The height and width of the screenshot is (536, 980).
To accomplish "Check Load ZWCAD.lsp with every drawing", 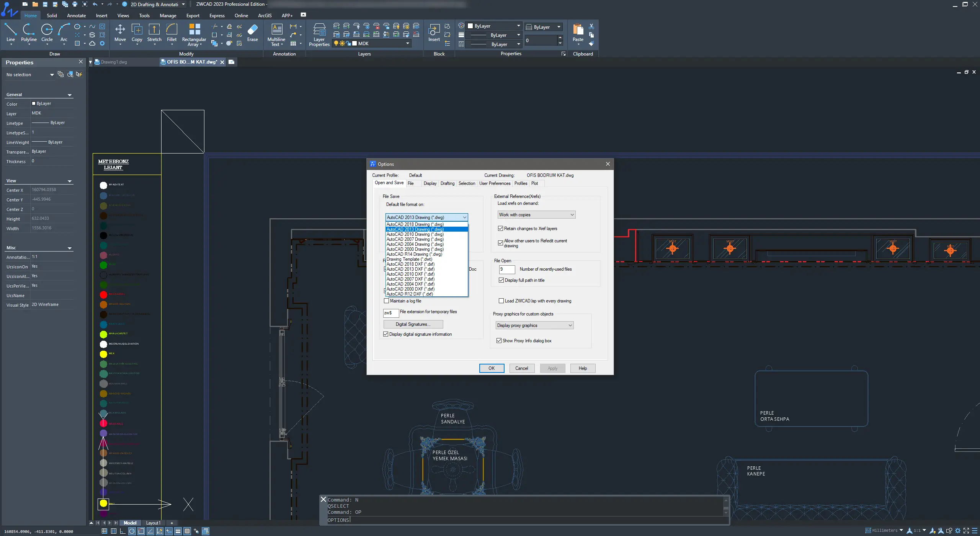I will coord(501,301).
